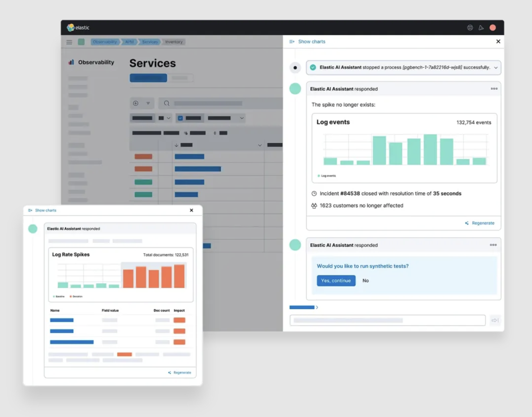Click the add filter plus icon

[x=136, y=103]
